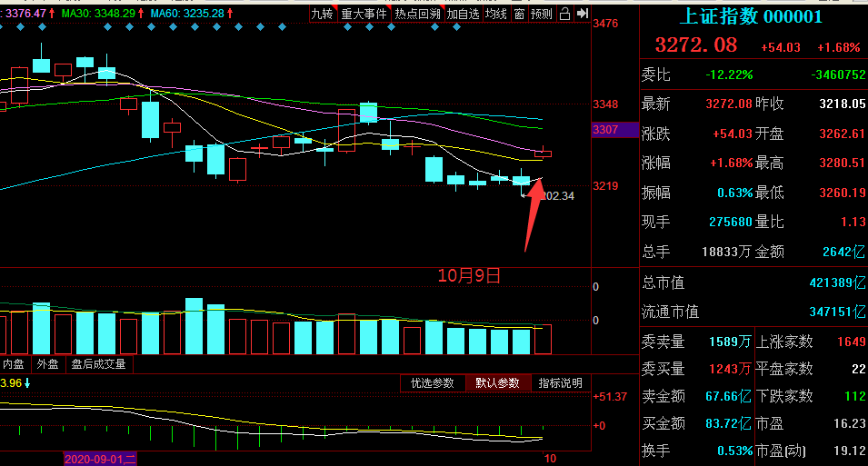Open the 指标说明 indicator description
868x466 pixels.
(x=560, y=383)
